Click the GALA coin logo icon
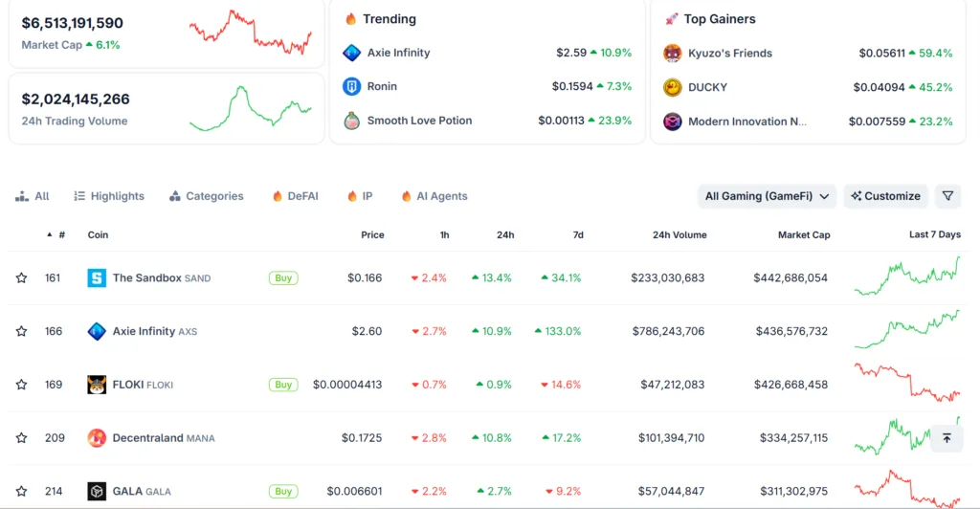Viewport: 980px width, 509px height. click(97, 492)
